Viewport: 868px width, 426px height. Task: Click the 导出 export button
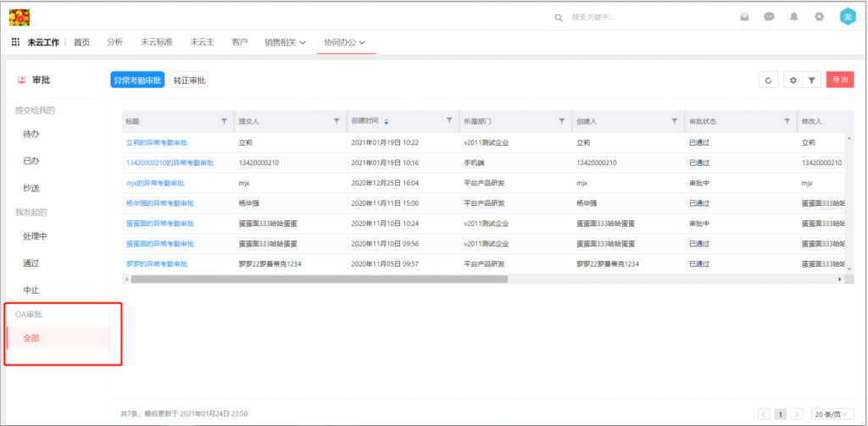[x=839, y=80]
